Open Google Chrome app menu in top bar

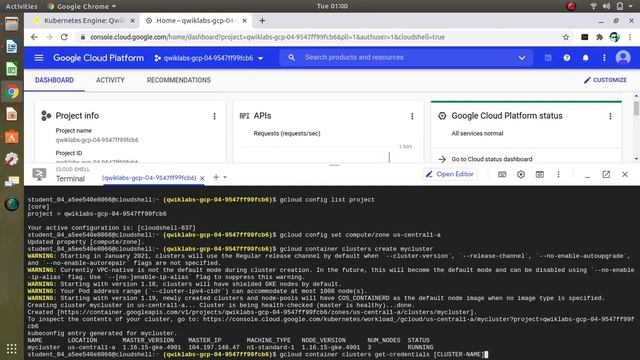coord(82,6)
